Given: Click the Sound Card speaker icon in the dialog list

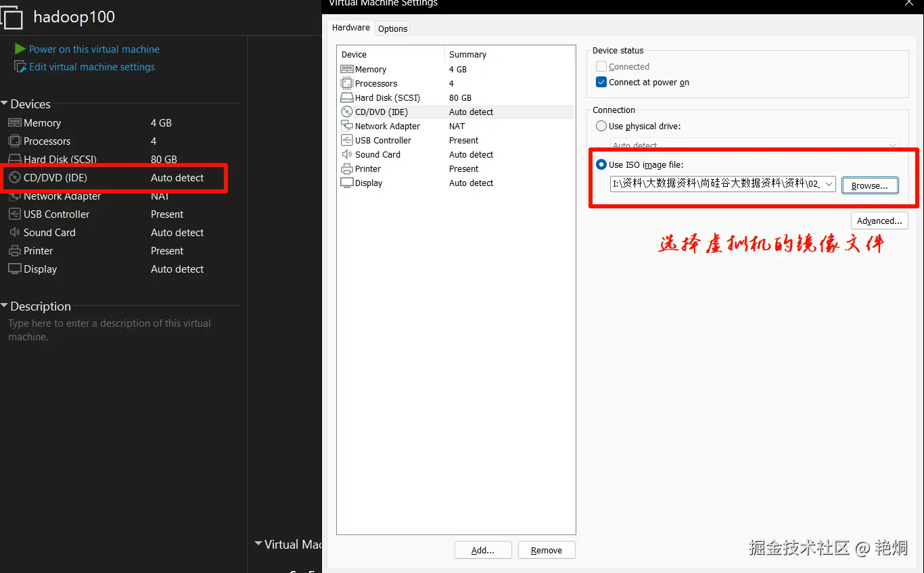Looking at the screenshot, I should tap(346, 154).
